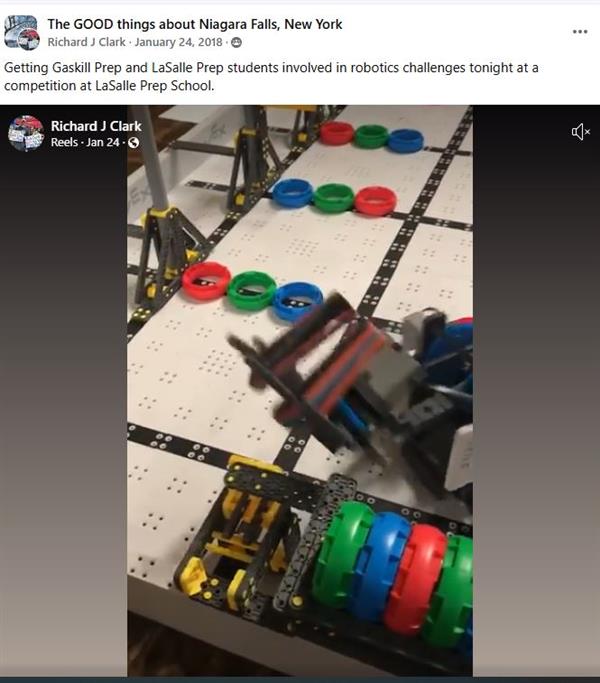Open Richard J Clark's profile from the post header
600x683 pixels.
coord(86,42)
